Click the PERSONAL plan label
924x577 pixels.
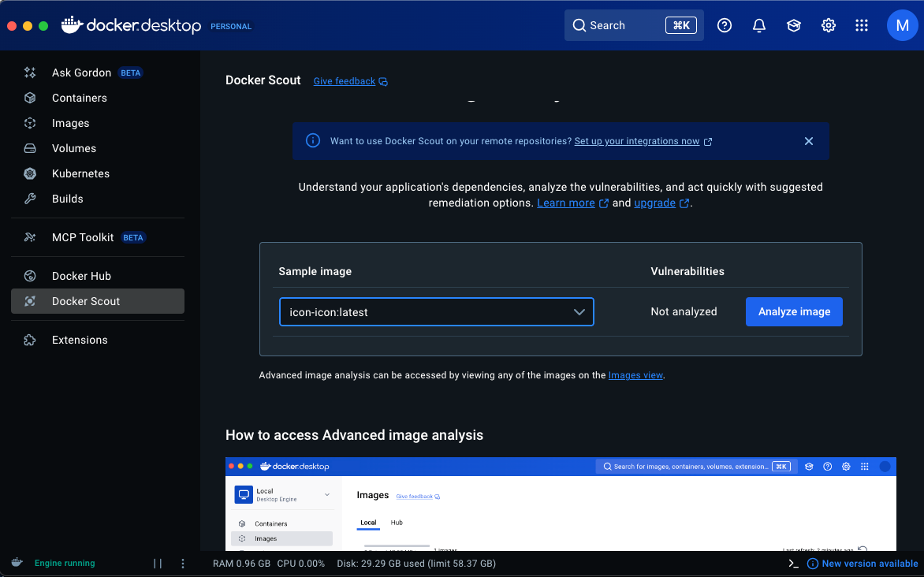pos(231,27)
